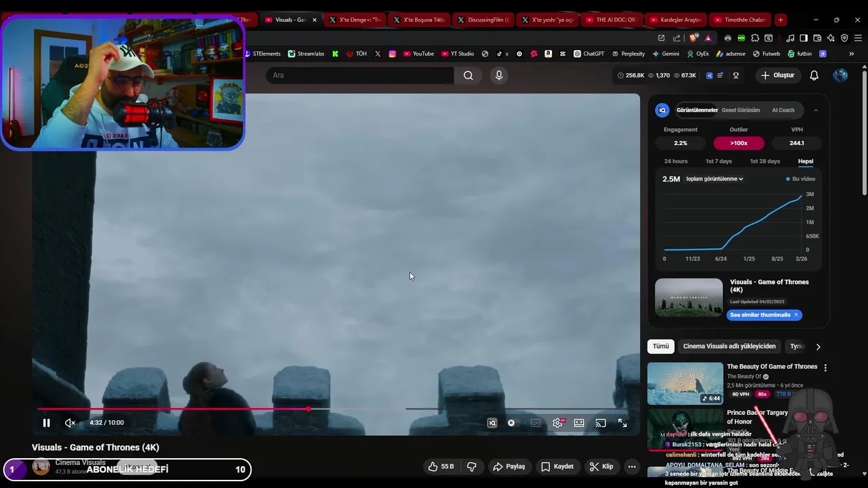Switch to THE AI DOC browser tab
The height and width of the screenshot is (488, 868).
(x=610, y=20)
